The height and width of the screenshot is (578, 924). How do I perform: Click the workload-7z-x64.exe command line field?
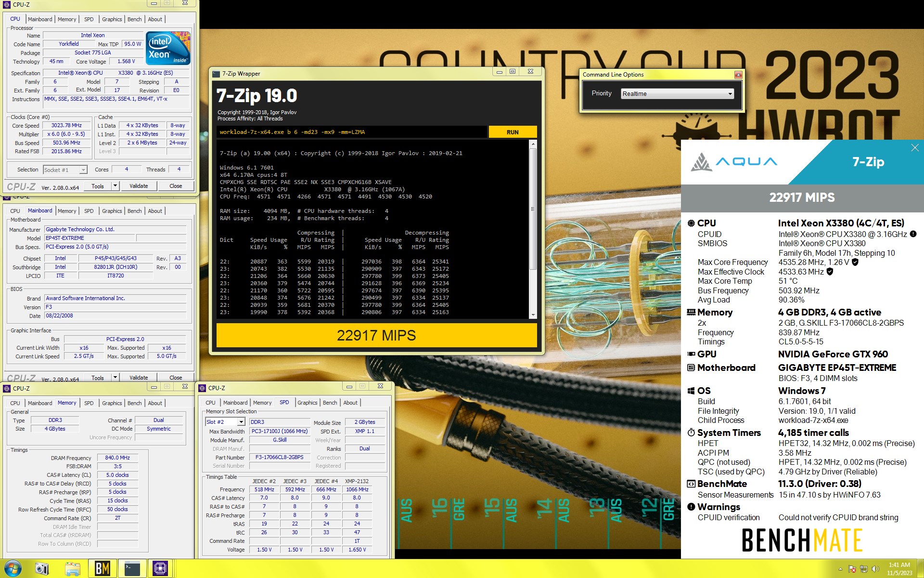click(x=351, y=132)
